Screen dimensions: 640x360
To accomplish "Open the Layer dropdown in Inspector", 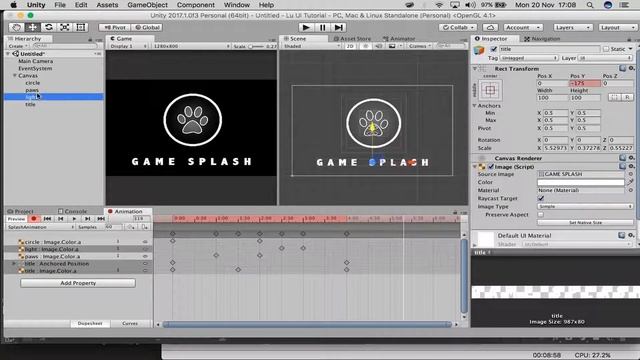I will coord(606,58).
